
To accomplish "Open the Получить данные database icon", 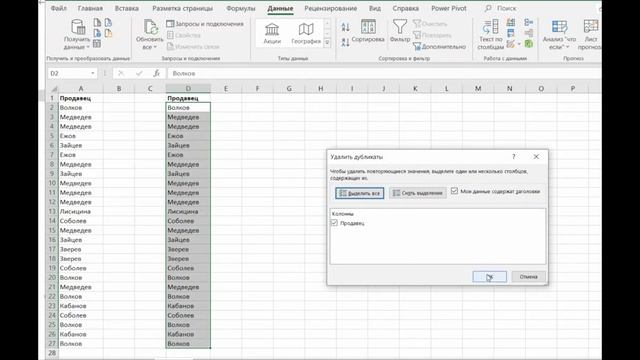I will (78, 27).
